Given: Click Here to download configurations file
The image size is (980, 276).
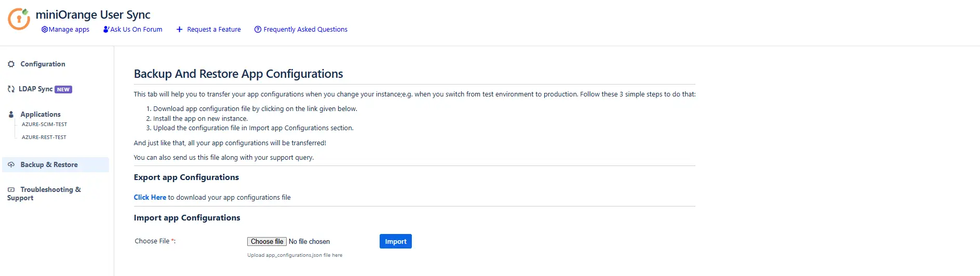Looking at the screenshot, I should pyautogui.click(x=150, y=198).
